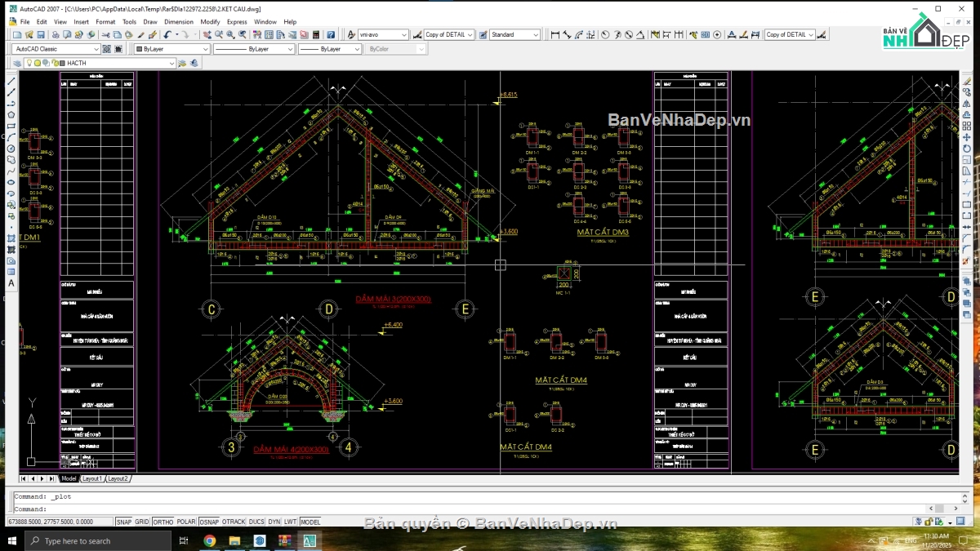Open the Layer Properties Manager icon
This screenshot has width=980, height=551.
17,63
